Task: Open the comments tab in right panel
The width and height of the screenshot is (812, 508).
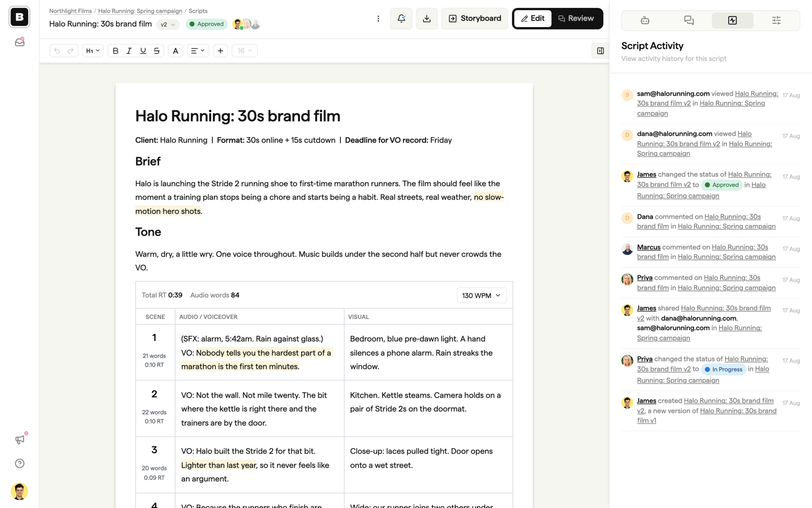Action: (689, 20)
